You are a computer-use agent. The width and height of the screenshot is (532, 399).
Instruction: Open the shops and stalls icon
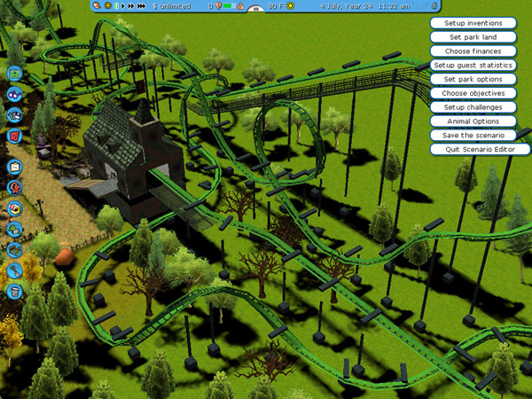pyautogui.click(x=14, y=208)
